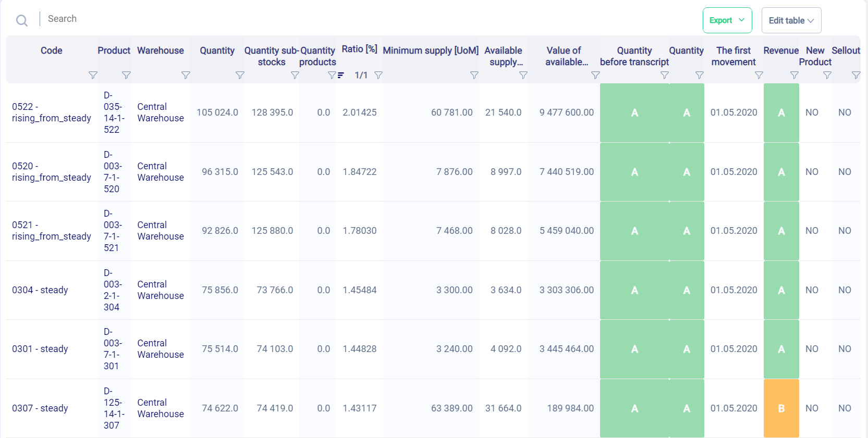Filter the Warehouse column
Viewport: 868px width, 438px height.
click(186, 76)
